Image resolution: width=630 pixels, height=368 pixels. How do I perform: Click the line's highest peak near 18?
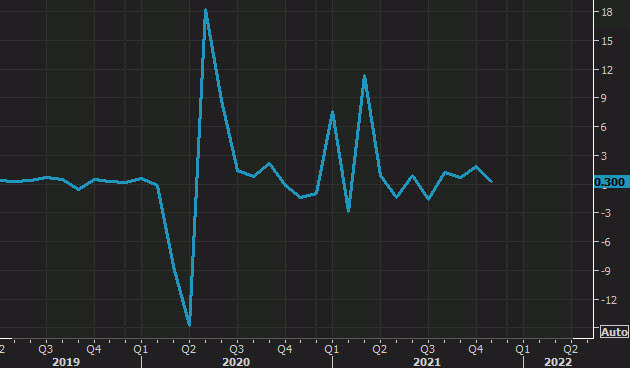click(205, 10)
